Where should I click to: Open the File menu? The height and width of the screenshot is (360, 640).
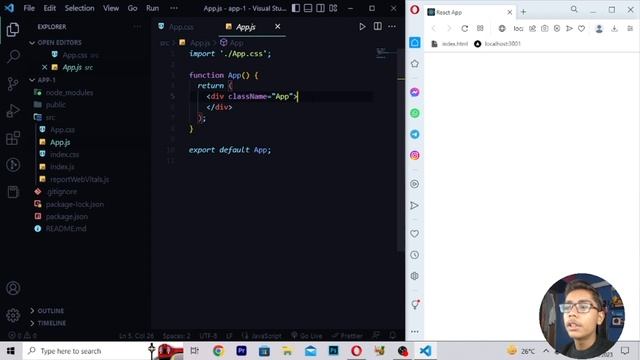click(x=29, y=8)
